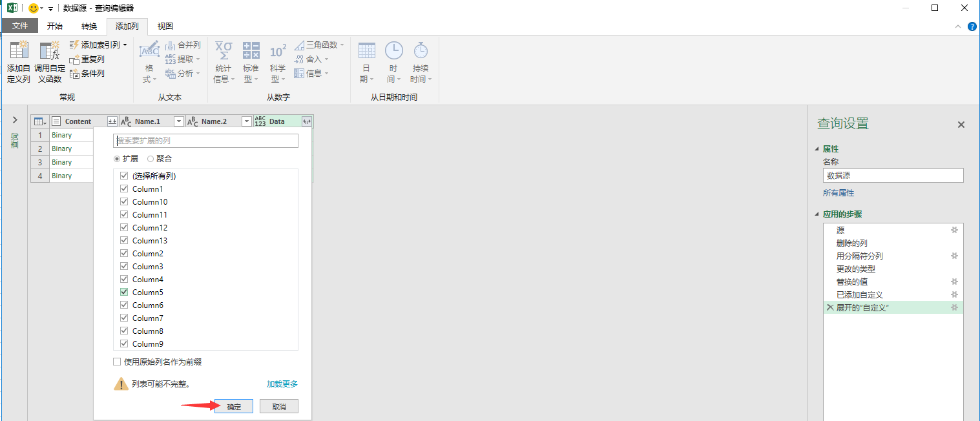
Task: Open settings gear for 替换的值 step
Action: click(954, 282)
